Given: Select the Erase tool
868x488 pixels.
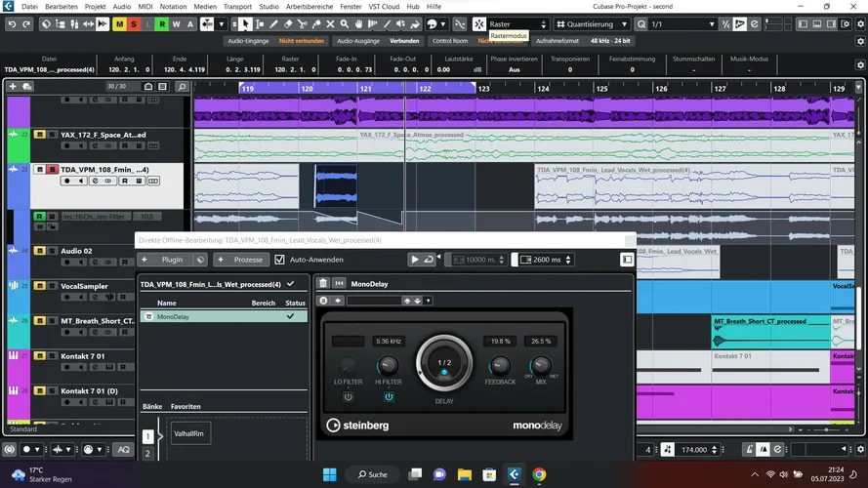Looking at the screenshot, I should coord(288,24).
